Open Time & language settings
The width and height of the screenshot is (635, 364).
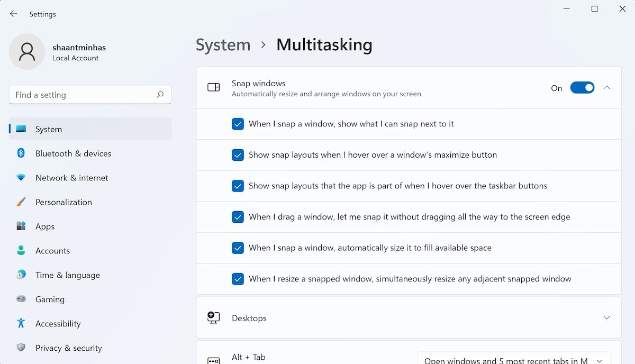coord(67,275)
